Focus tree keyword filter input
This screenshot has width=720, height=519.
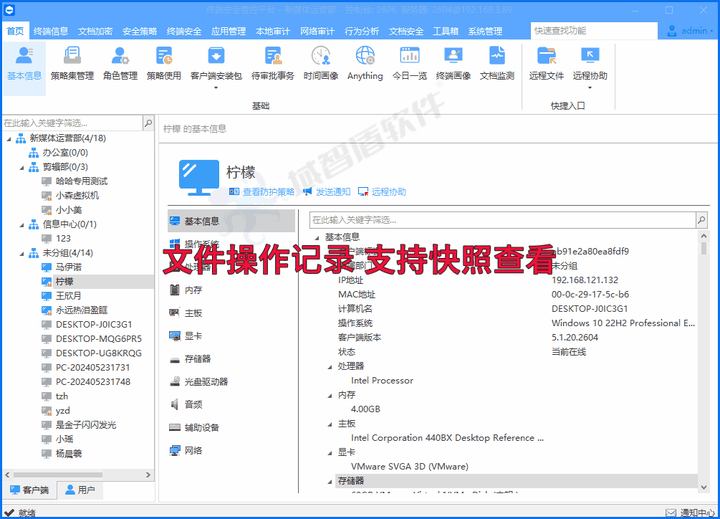73,123
